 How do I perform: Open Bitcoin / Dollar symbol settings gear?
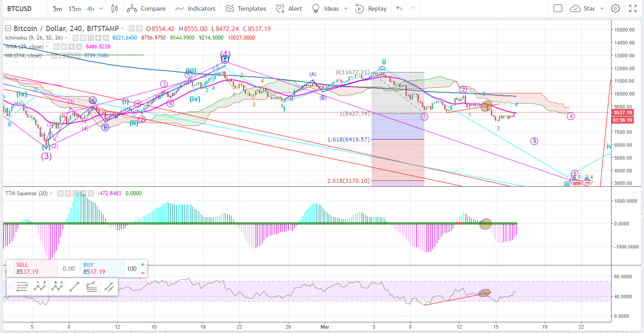[x=139, y=29]
